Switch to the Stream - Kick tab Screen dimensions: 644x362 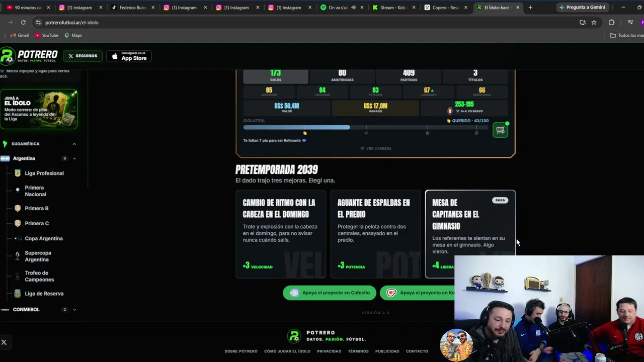tap(394, 8)
